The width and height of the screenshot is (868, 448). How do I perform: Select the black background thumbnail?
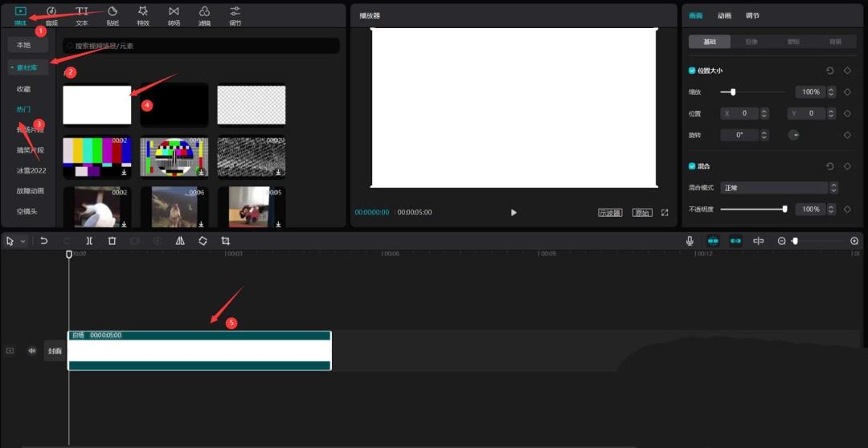pos(174,104)
